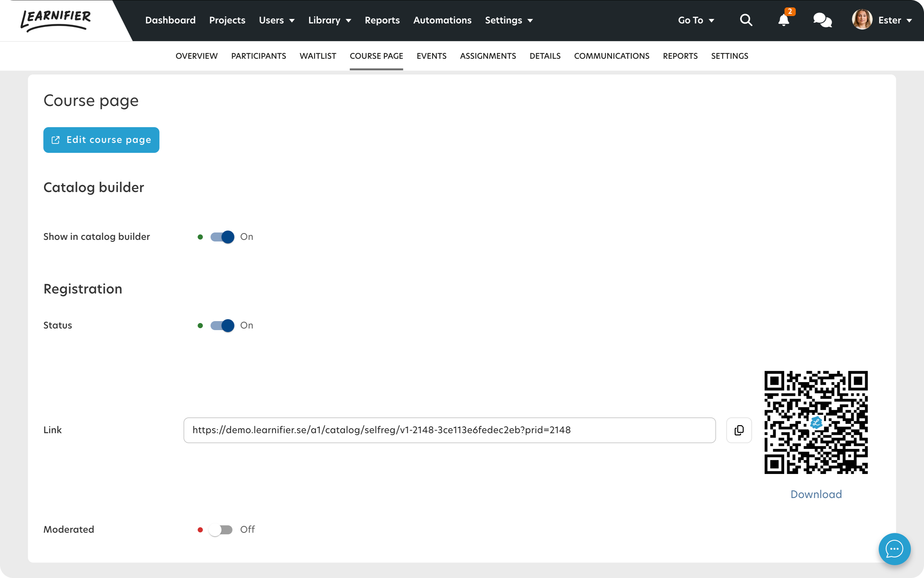Open the search magnifier icon
Screen dimensions: 924x578
746,20
